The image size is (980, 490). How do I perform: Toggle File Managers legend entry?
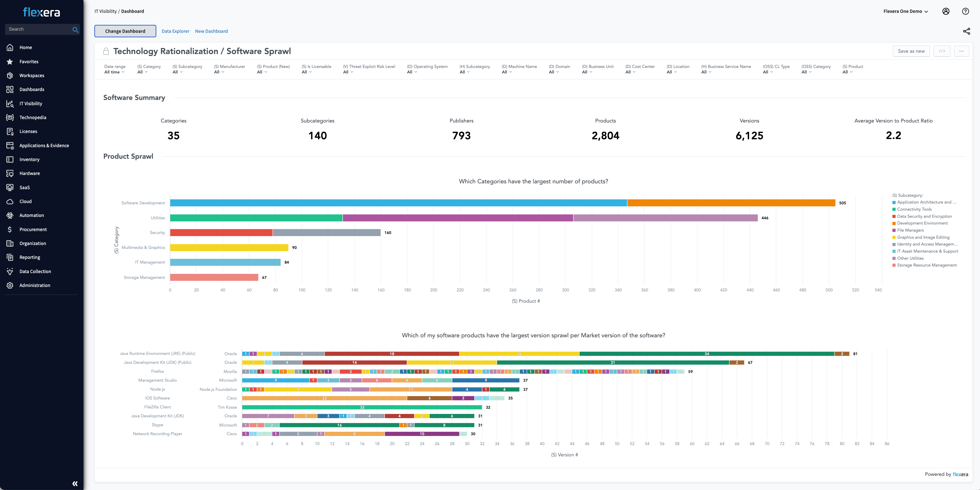pyautogui.click(x=908, y=230)
